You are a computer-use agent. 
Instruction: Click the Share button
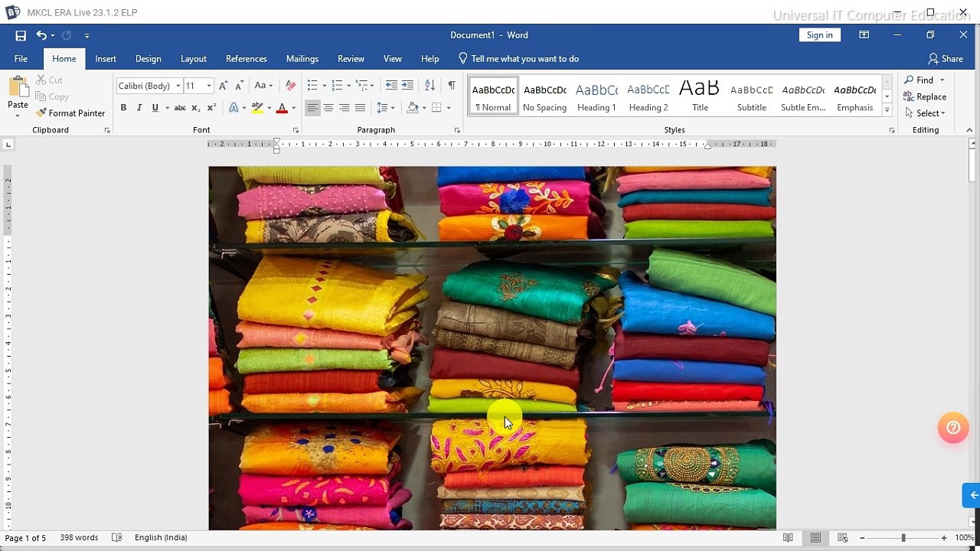pyautogui.click(x=946, y=59)
